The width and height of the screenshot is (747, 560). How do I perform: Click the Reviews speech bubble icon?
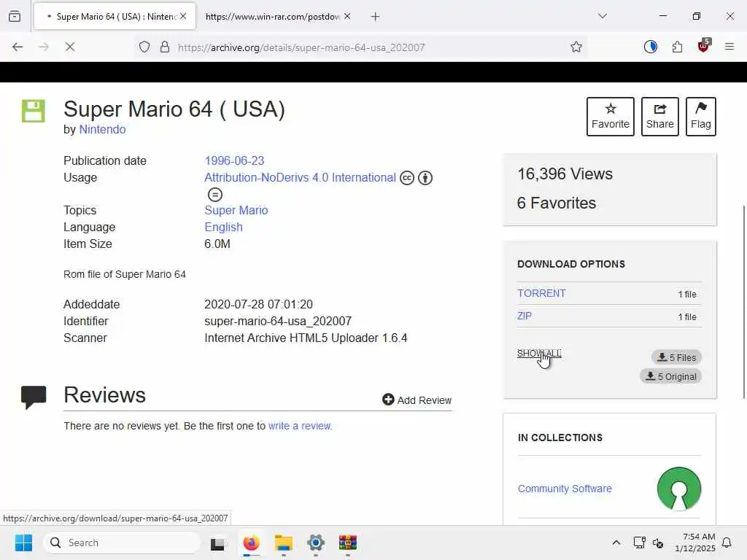[34, 397]
